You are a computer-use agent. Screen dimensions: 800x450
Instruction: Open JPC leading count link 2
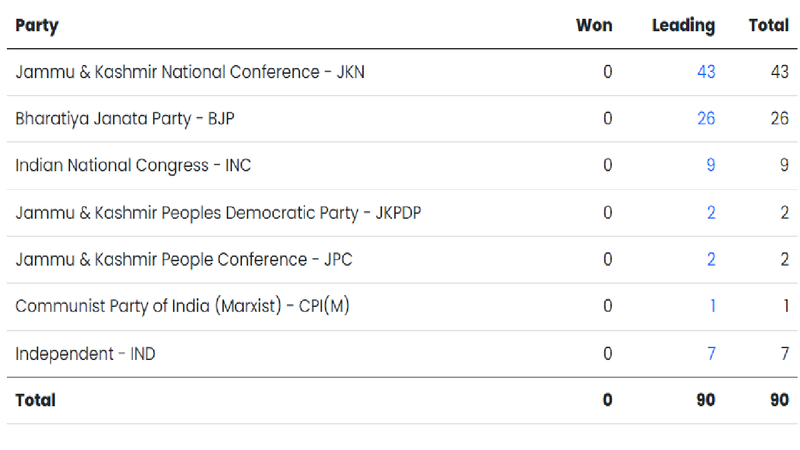click(711, 259)
